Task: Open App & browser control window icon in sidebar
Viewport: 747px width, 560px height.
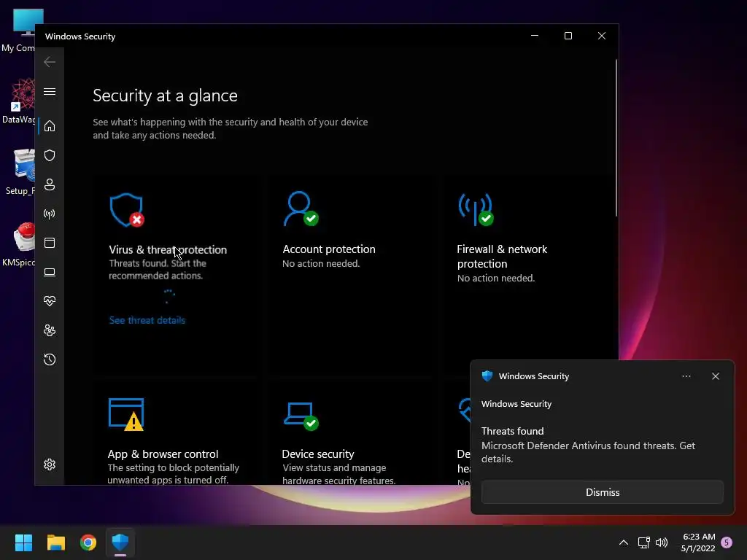Action: tap(50, 243)
